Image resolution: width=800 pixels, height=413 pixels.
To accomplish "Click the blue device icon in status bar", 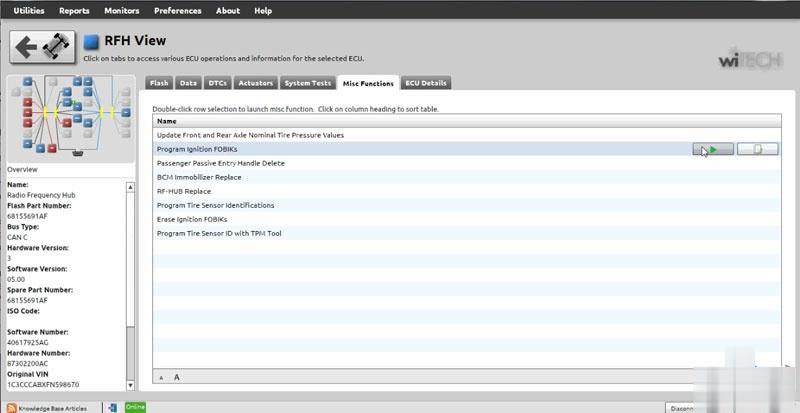I will (112, 408).
